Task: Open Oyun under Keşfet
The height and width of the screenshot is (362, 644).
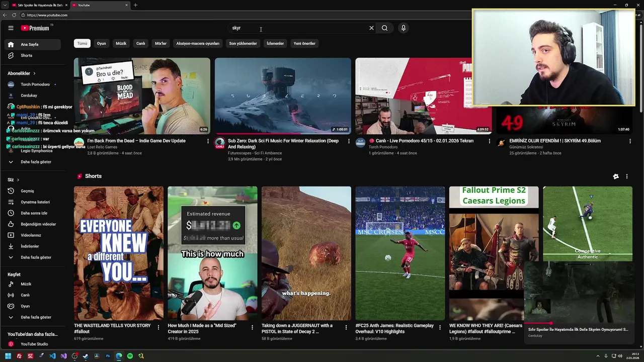Action: 32,306
